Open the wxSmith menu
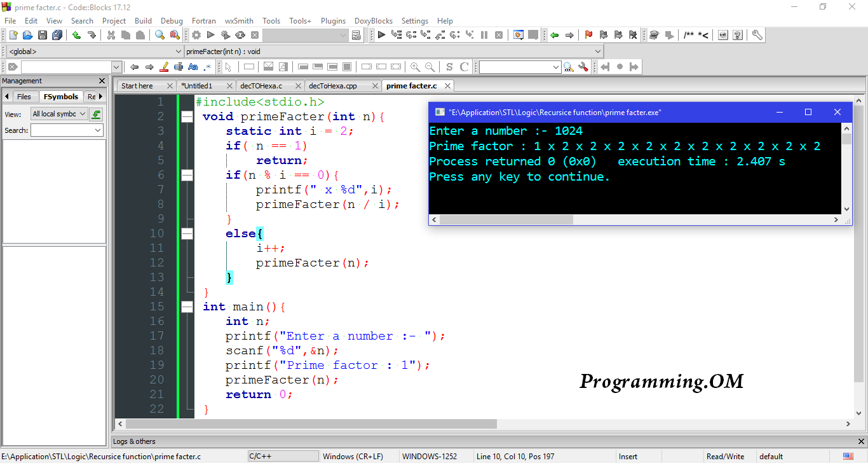Viewport: 868px width, 463px height. (x=239, y=20)
